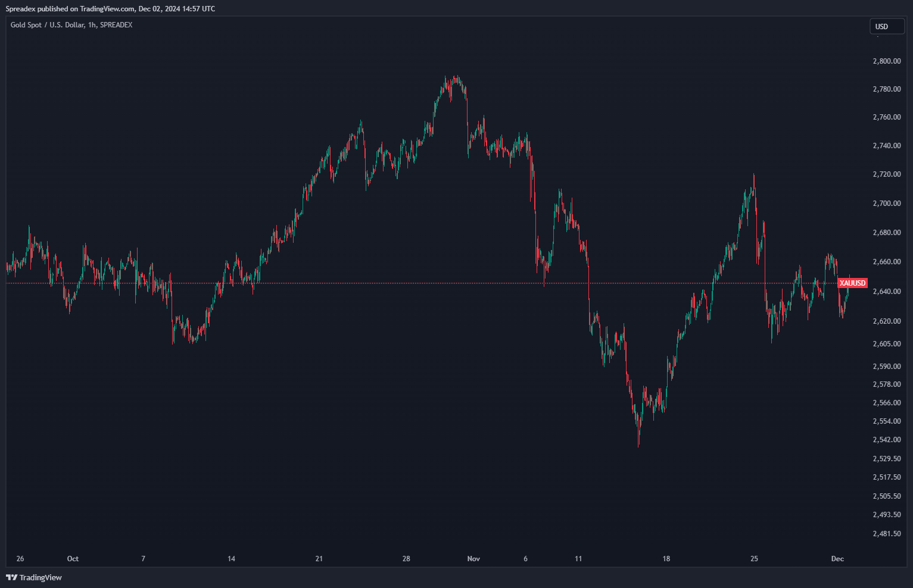Viewport: 913px width, 588px height.
Task: Click the 2,640.00 price axis label
Action: [887, 292]
